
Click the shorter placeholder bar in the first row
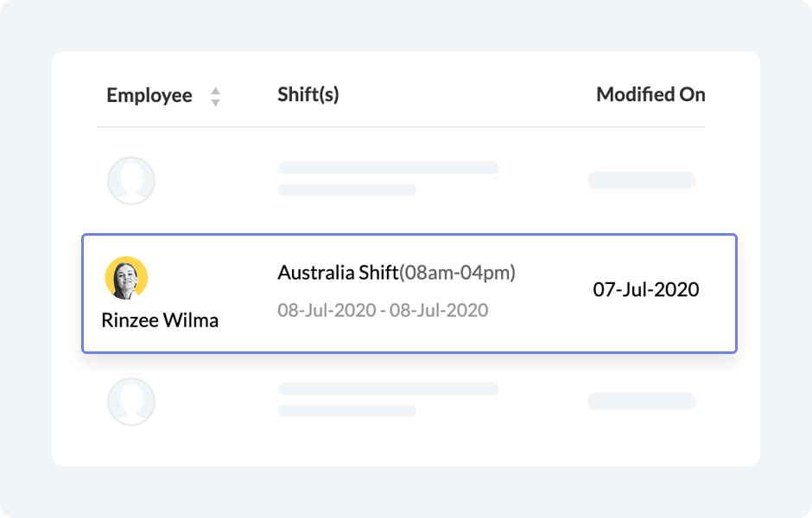click(x=346, y=190)
